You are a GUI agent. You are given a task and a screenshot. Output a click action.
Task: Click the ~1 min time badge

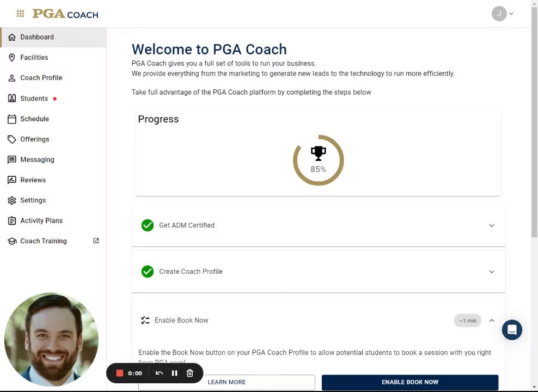click(x=468, y=321)
